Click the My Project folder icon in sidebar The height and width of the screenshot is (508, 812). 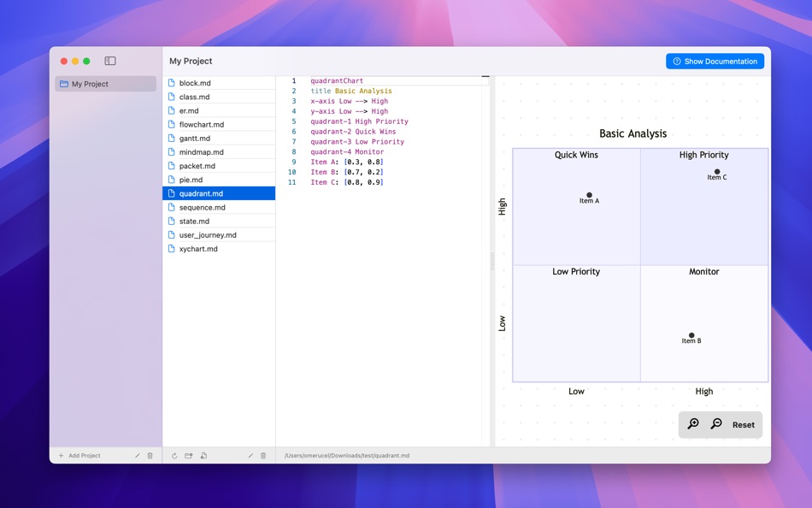click(64, 83)
